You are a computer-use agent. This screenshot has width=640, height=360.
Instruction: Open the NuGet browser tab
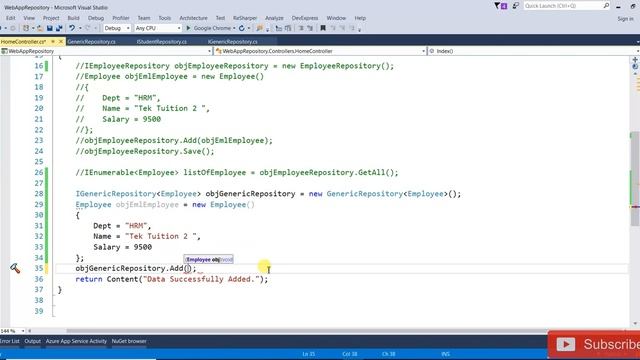click(129, 341)
